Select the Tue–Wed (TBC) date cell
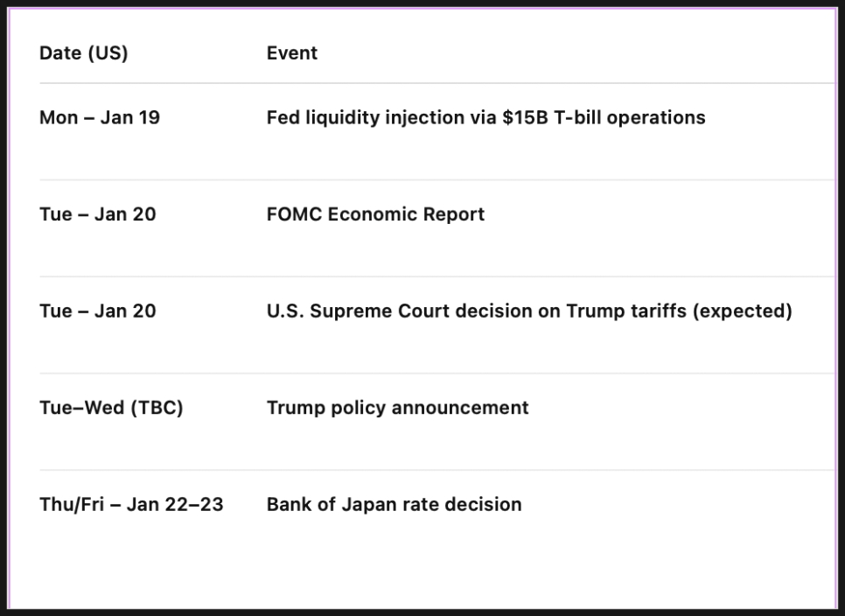 tap(111, 408)
